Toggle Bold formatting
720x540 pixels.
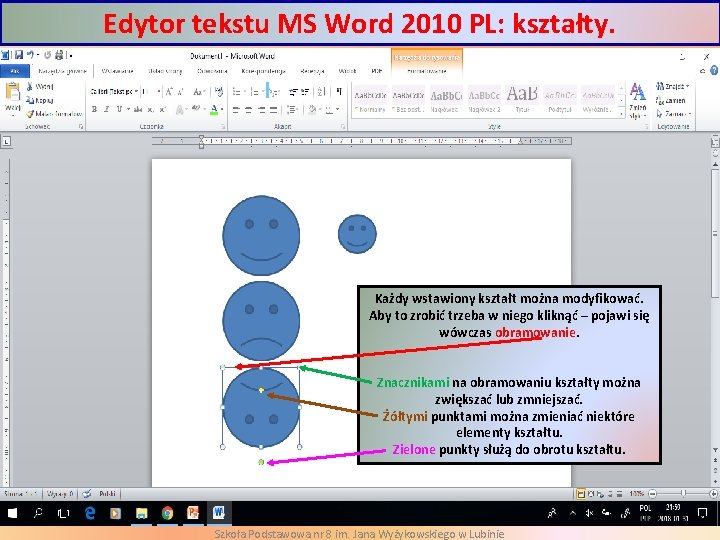click(x=94, y=109)
